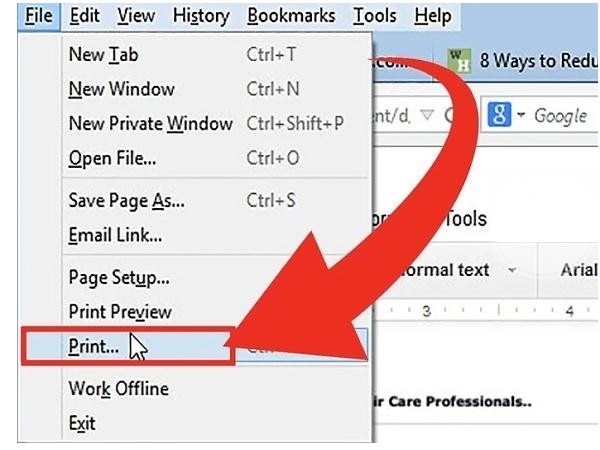Open the File menu
Viewport: 600px width, 450px height.
click(x=39, y=16)
